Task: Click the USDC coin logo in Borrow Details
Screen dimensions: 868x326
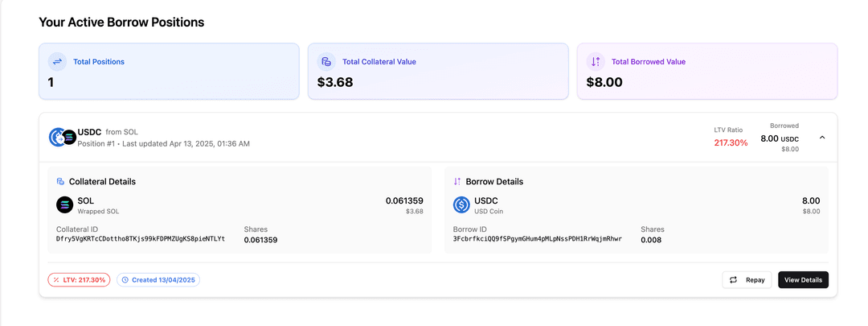Action: pyautogui.click(x=461, y=204)
